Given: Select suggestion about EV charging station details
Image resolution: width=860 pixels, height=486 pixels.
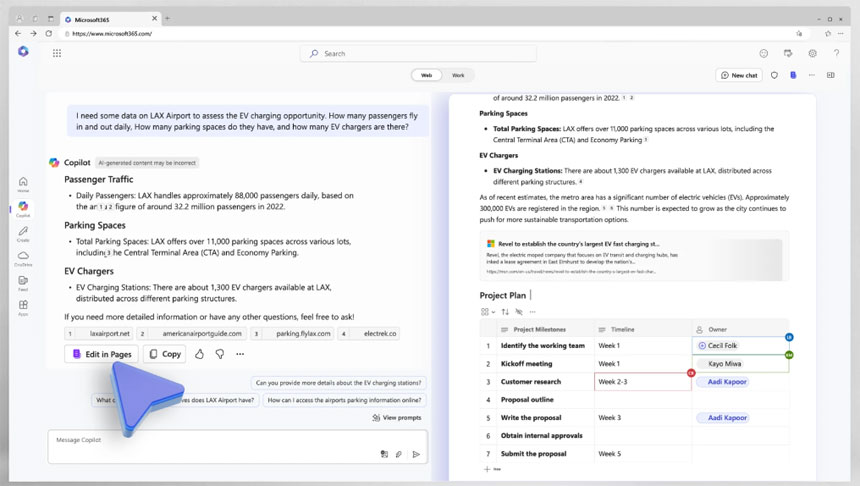Looking at the screenshot, I should click(338, 383).
